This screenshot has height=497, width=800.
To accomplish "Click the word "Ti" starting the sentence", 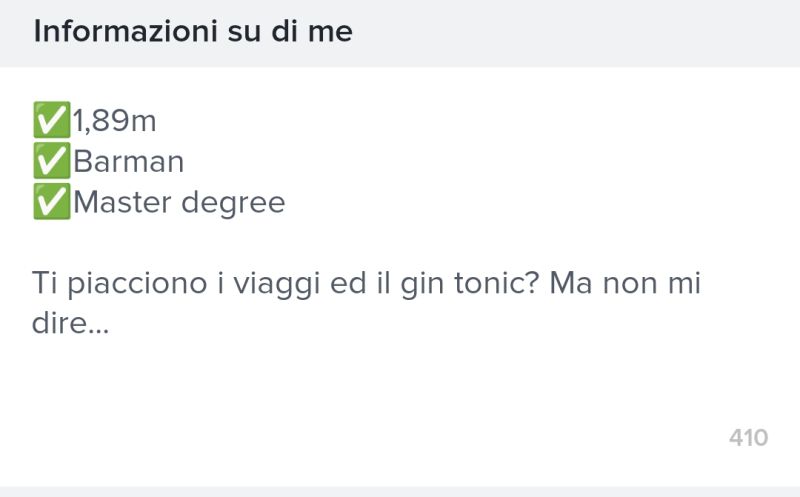I will pyautogui.click(x=43, y=283).
